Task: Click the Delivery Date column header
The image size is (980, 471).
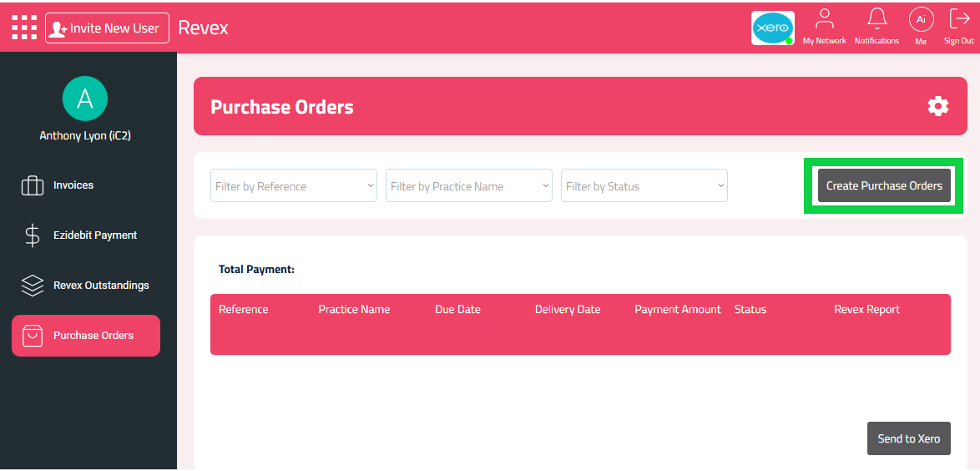Action: 568,310
